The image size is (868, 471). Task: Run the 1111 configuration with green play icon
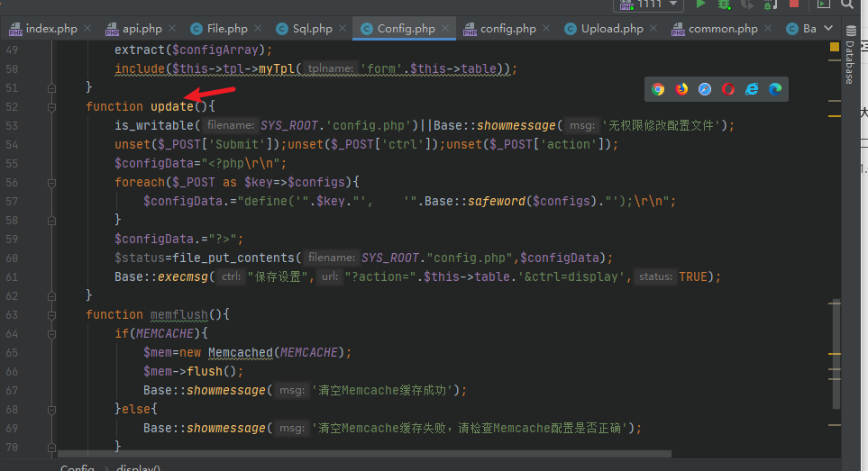700,4
